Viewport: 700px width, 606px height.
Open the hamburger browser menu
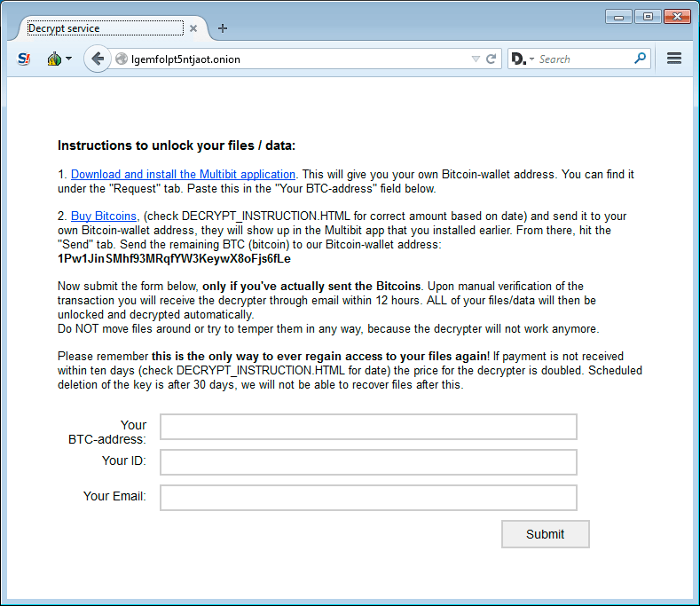tap(674, 59)
